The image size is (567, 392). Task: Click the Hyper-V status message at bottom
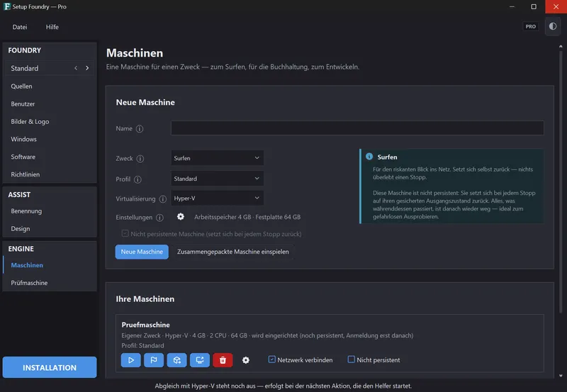click(x=283, y=386)
